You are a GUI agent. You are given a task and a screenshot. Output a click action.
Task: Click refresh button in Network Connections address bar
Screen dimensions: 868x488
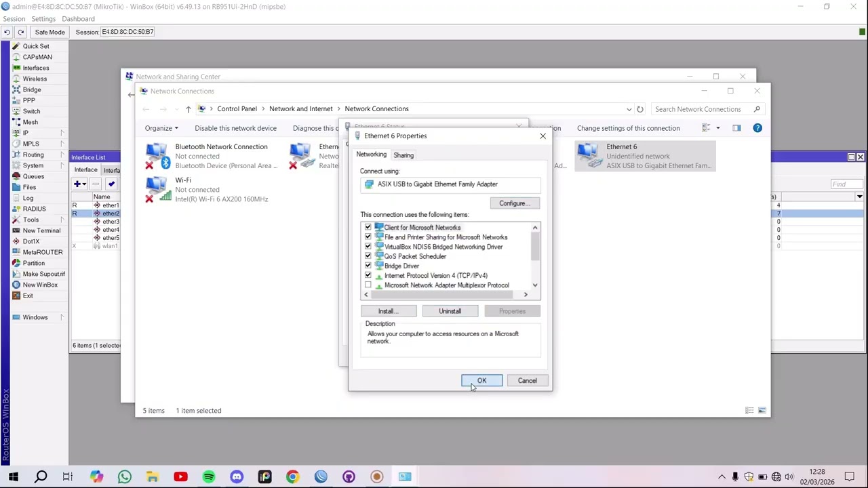pyautogui.click(x=639, y=109)
